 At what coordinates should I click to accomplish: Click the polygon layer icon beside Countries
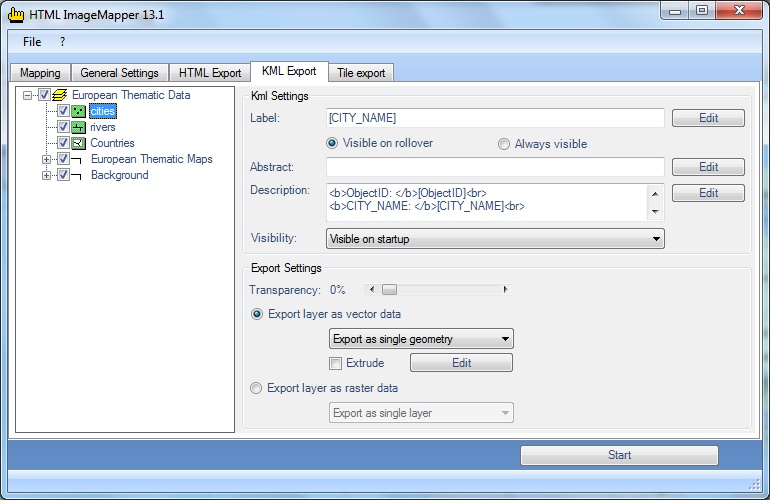(79, 143)
